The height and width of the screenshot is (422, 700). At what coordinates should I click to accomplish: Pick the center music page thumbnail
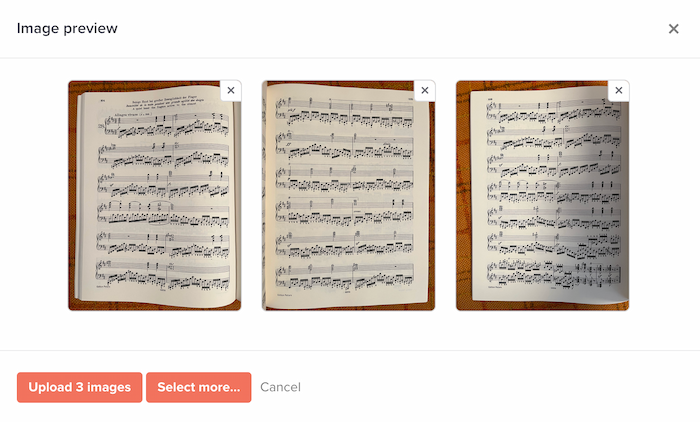point(348,196)
